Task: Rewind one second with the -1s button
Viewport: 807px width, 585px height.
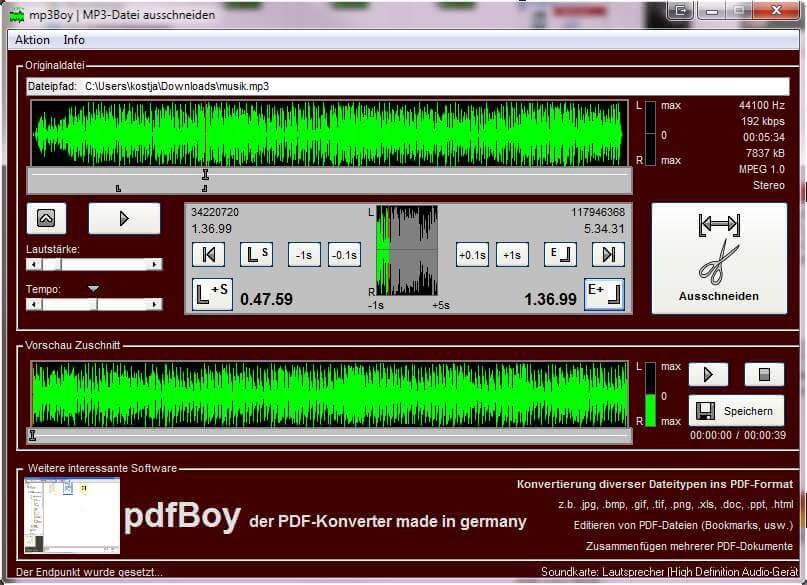Action: 303,254
